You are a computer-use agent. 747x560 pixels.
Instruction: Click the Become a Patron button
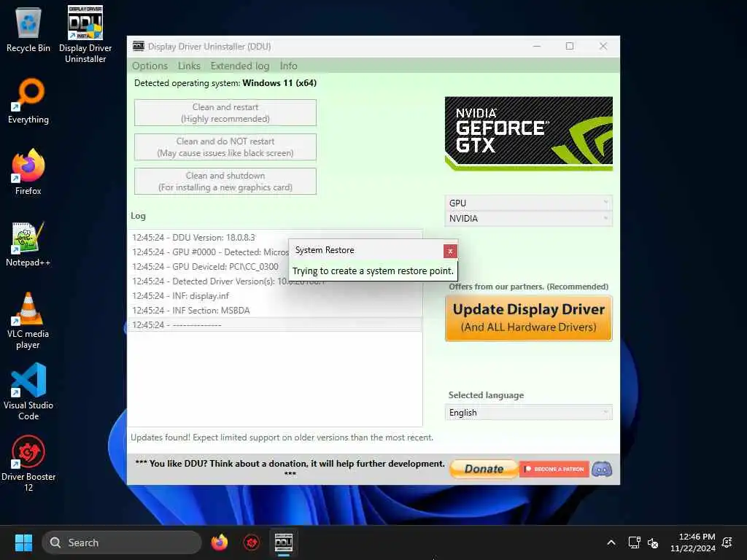pyautogui.click(x=554, y=469)
